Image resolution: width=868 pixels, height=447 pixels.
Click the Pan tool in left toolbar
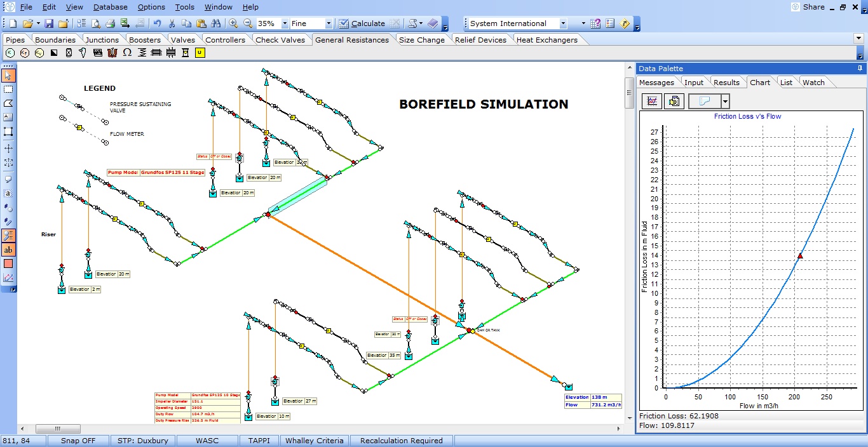(x=8, y=148)
